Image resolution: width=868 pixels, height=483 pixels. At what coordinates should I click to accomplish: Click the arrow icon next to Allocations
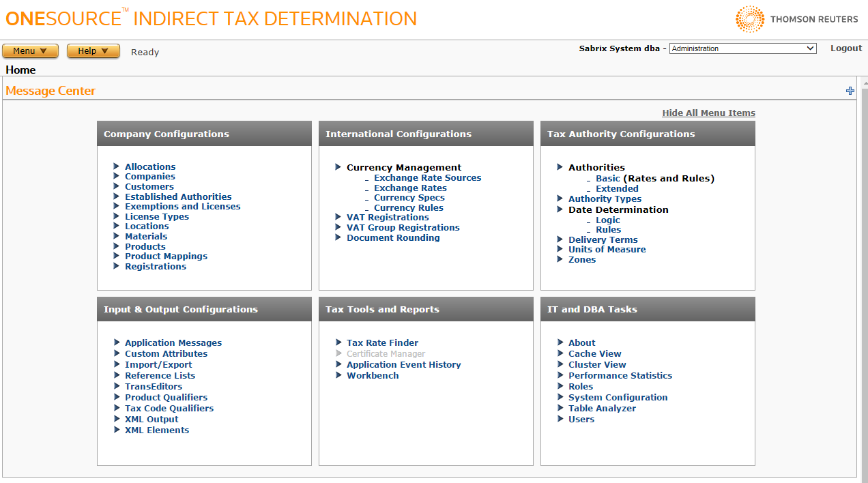[117, 166]
